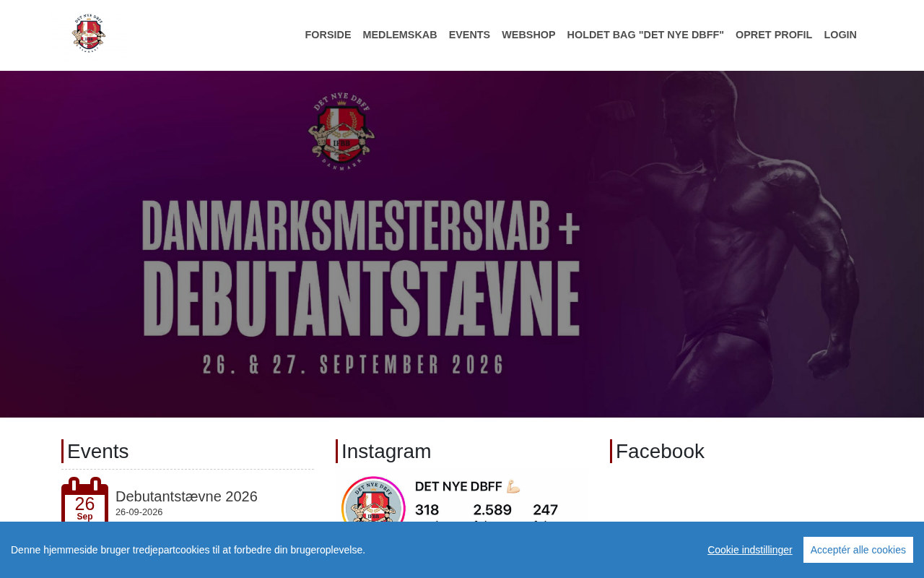Click the calendar icon showing 26 Sep
Image resolution: width=924 pixels, height=578 pixels.
tap(84, 499)
